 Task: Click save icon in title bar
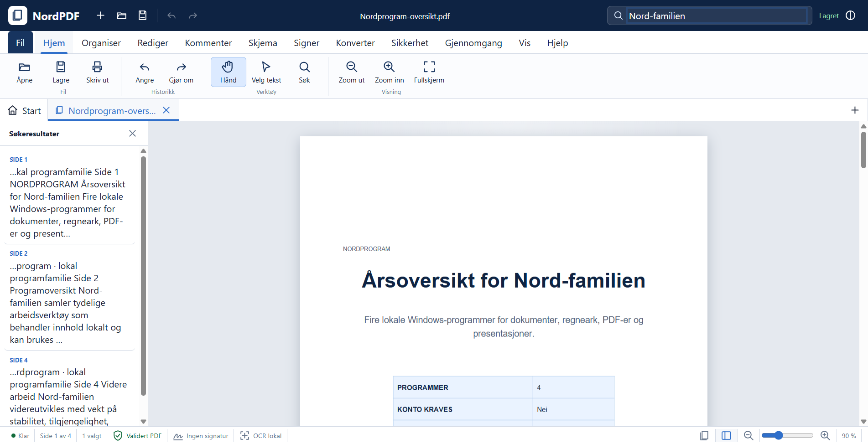click(143, 15)
